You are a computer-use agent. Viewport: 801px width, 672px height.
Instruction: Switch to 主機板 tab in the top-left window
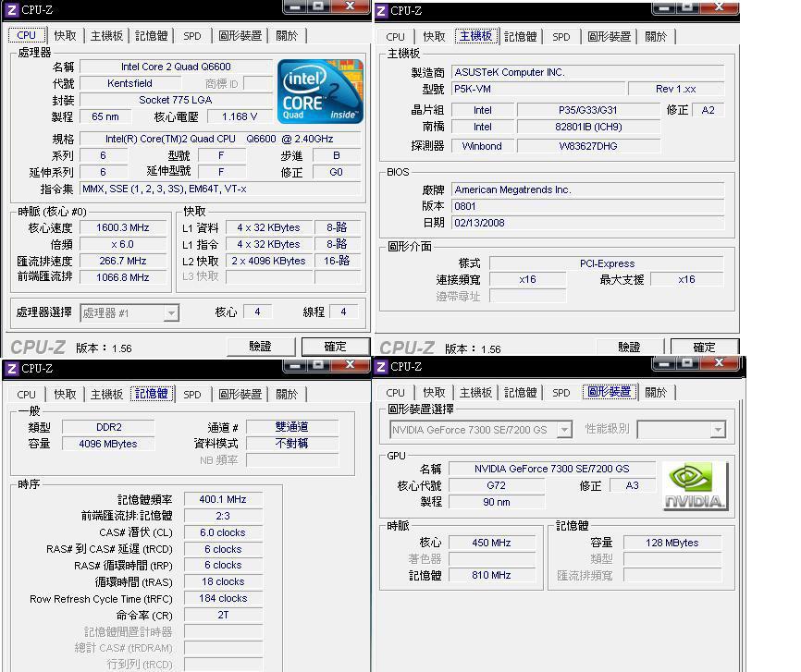(106, 36)
